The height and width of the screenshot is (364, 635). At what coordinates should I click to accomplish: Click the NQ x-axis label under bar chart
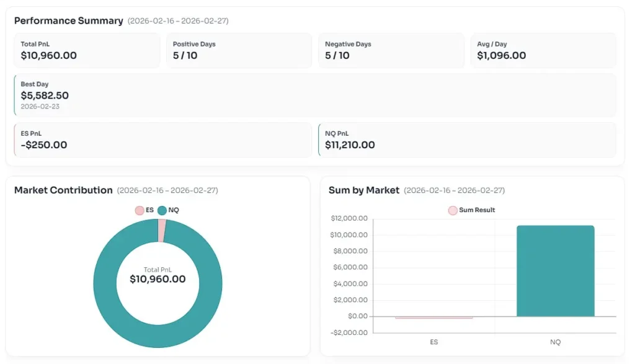click(555, 342)
